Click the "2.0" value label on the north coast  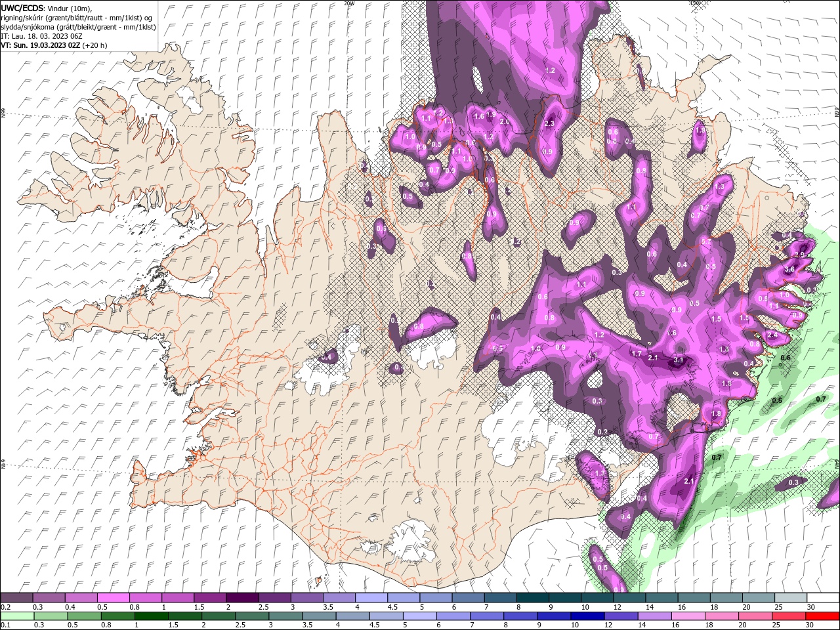(505, 121)
